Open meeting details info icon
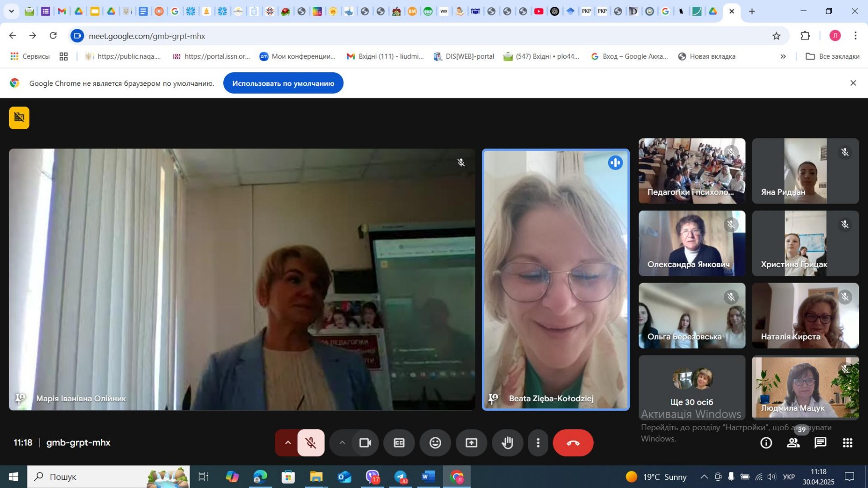The height and width of the screenshot is (488, 868). pos(766,443)
